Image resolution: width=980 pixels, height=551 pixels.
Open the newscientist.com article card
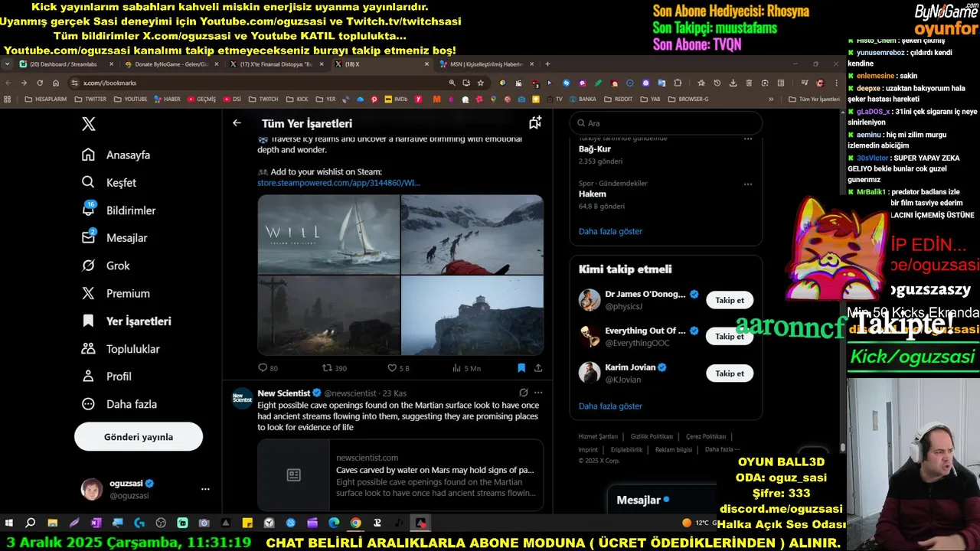[x=400, y=474]
